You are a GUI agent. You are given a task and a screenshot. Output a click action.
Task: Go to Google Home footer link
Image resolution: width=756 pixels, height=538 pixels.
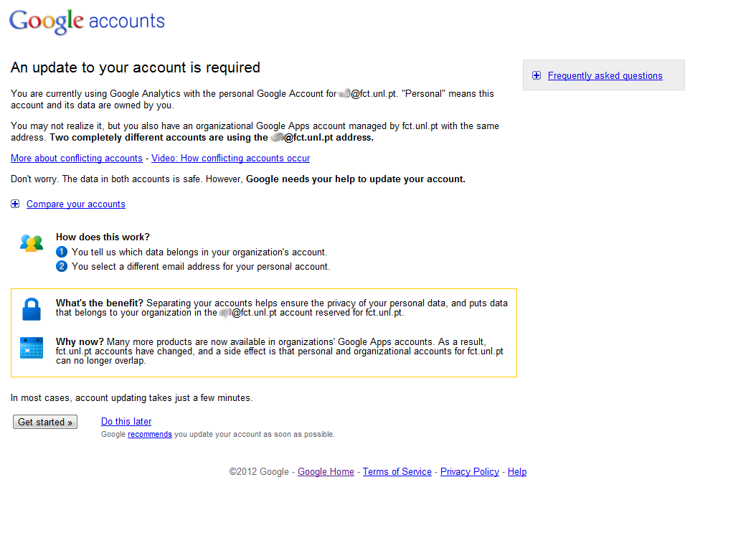[326, 471]
